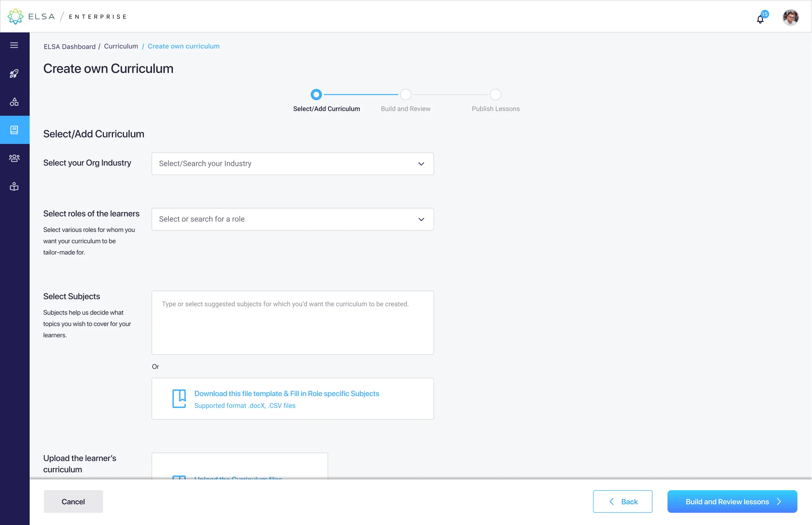Click Build and Review lessons button
Viewport: 812px width, 525px height.
[732, 501]
